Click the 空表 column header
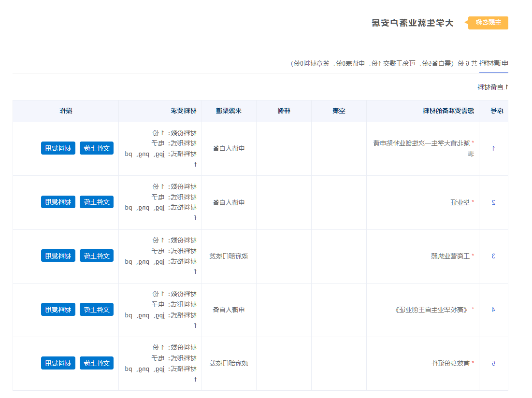This screenshot has width=532, height=398. (x=339, y=111)
